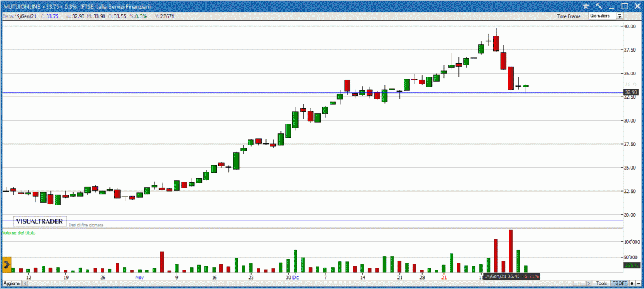Click the 28 date label on date axis
The height and width of the screenshot is (289, 644).
422,278
